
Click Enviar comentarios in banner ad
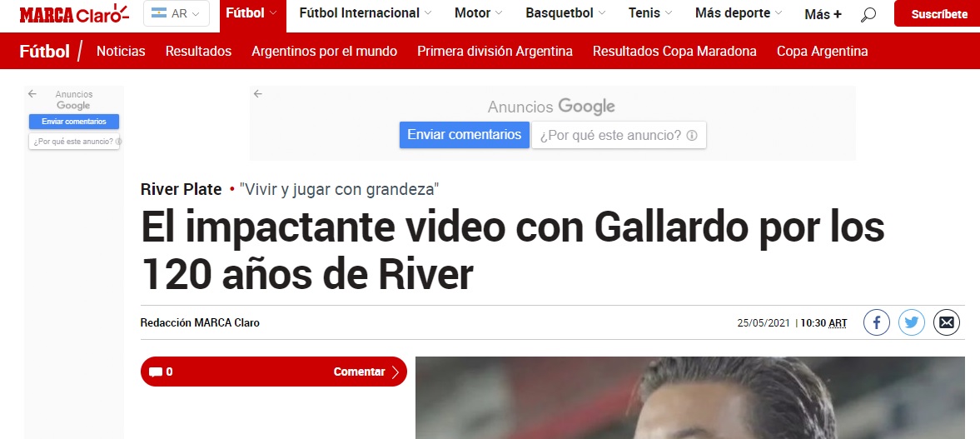pyautogui.click(x=465, y=134)
